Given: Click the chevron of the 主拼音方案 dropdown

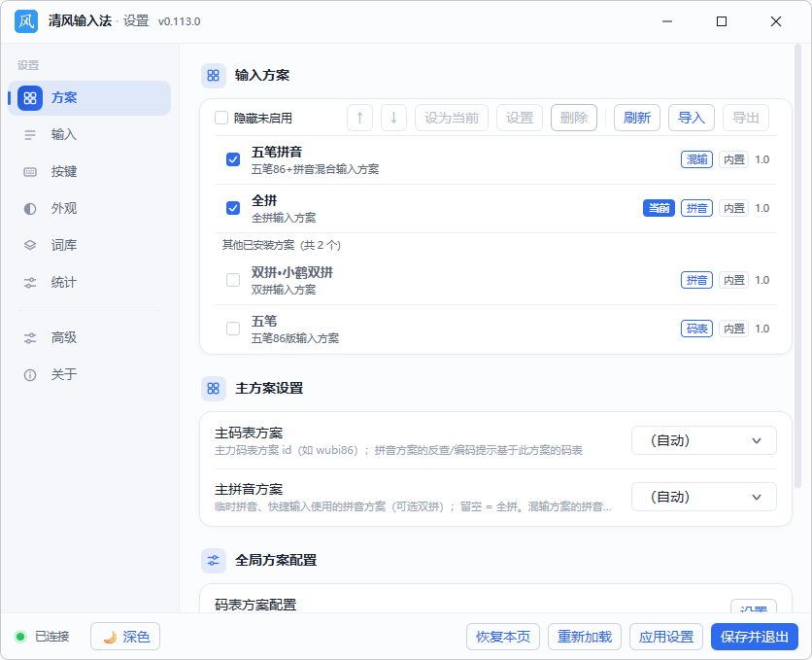Looking at the screenshot, I should [x=757, y=498].
